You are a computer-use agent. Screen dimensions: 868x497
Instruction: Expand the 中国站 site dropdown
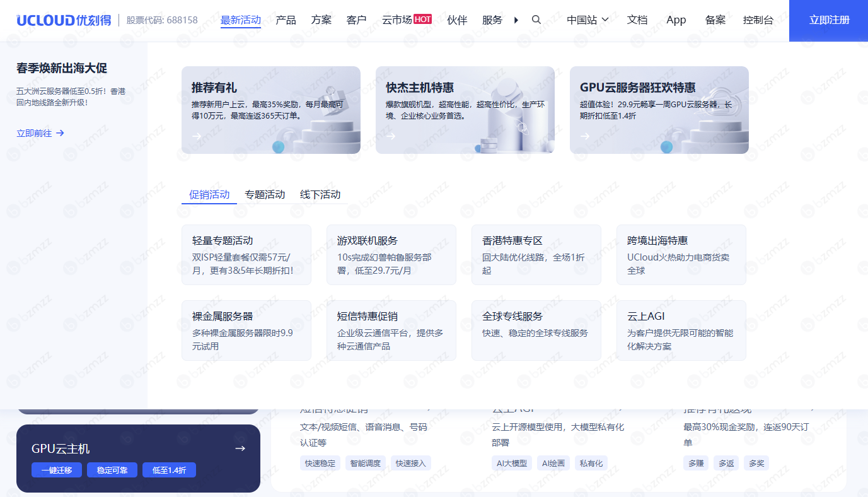click(587, 20)
